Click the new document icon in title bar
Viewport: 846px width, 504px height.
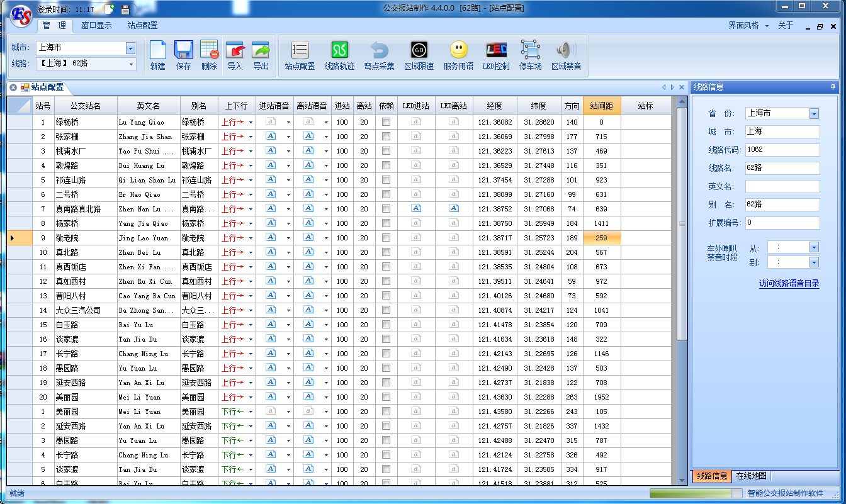coord(110,9)
